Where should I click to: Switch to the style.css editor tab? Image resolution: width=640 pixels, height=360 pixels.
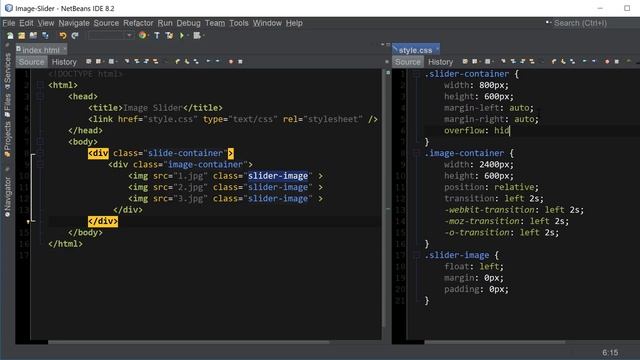[415, 50]
